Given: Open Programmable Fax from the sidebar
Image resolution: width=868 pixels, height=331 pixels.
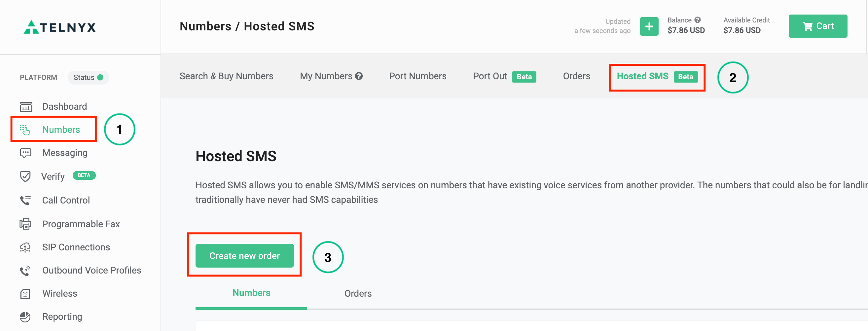Looking at the screenshot, I should pyautogui.click(x=81, y=224).
